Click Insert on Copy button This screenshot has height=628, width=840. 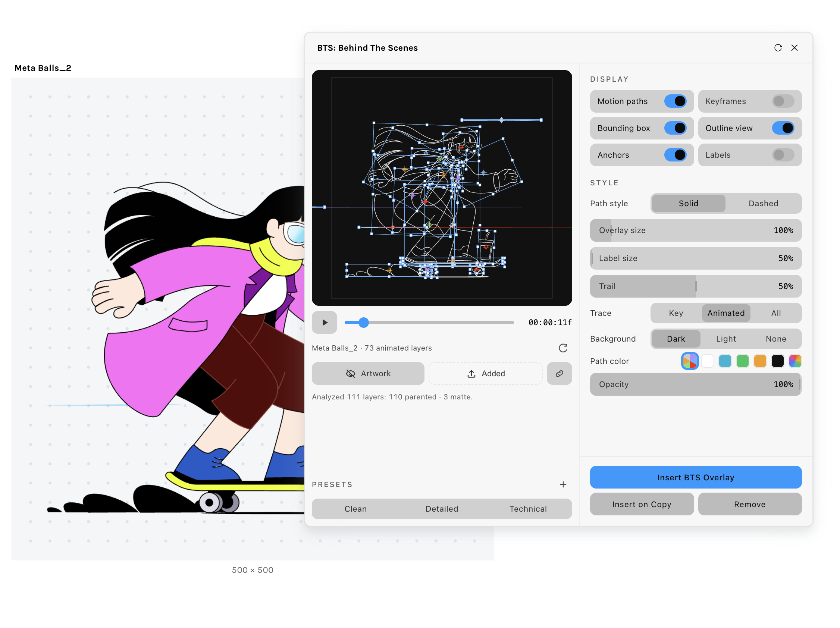642,504
